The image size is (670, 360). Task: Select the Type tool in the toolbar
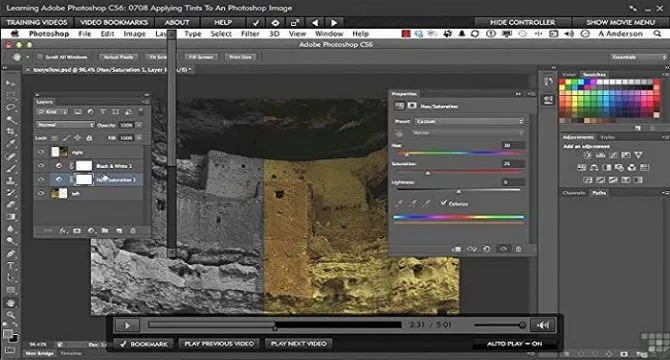point(10,266)
